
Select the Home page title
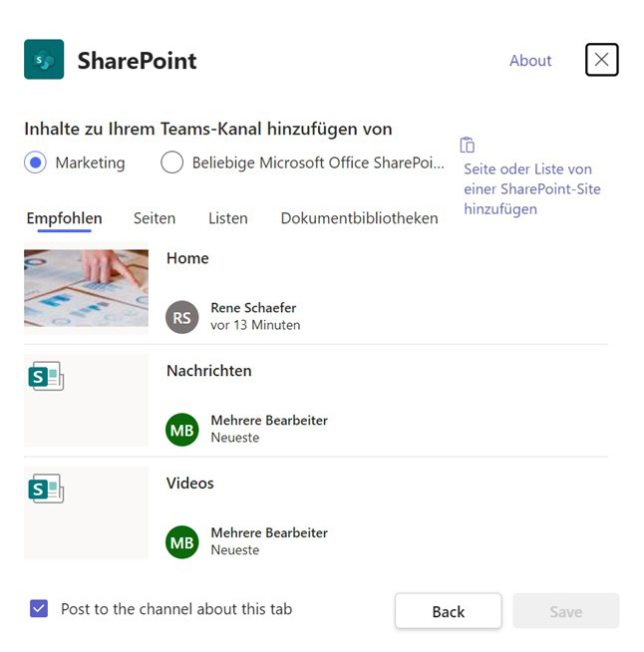(187, 258)
